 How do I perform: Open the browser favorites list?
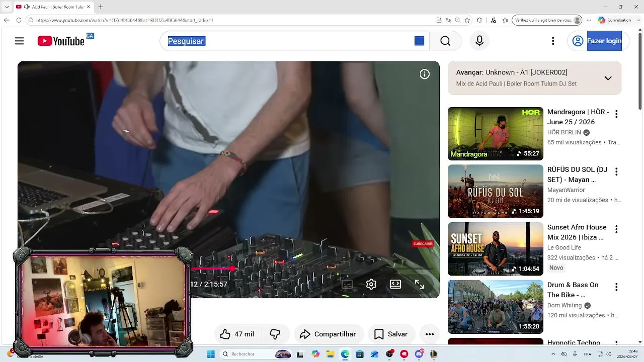(x=505, y=20)
